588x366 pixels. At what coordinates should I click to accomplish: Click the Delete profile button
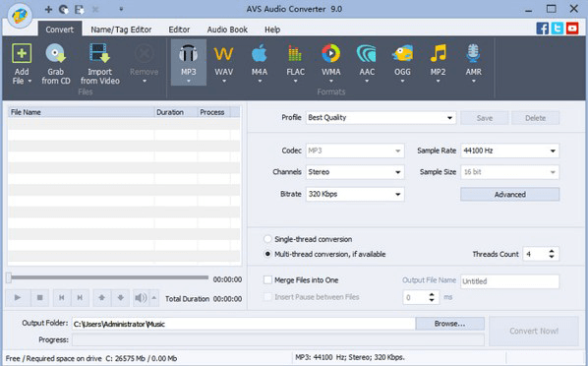pyautogui.click(x=535, y=118)
